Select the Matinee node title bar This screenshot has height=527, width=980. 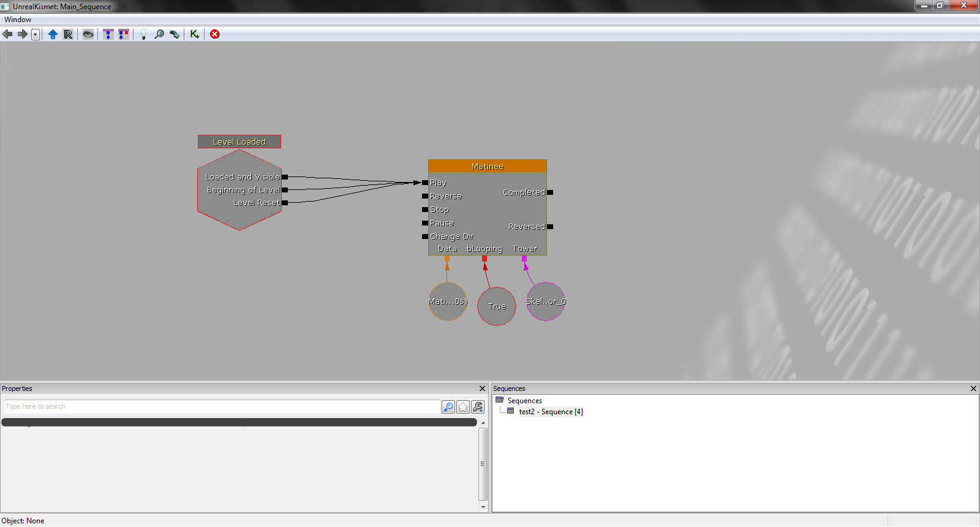488,166
